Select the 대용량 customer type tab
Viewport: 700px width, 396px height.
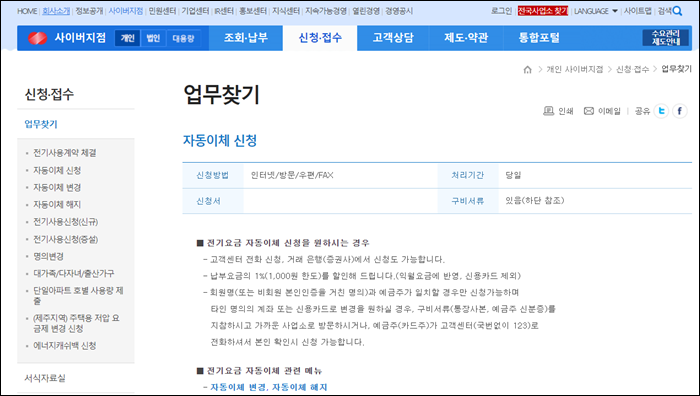[x=183, y=38]
